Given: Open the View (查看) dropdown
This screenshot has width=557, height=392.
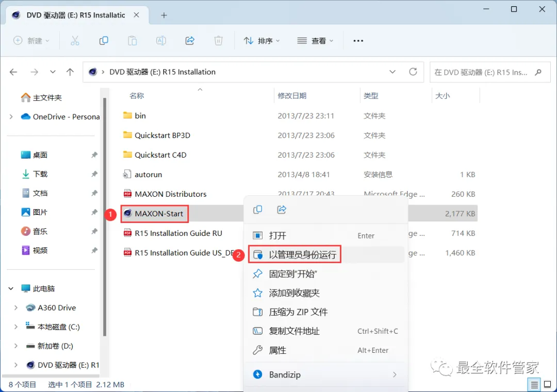Looking at the screenshot, I should (x=315, y=41).
